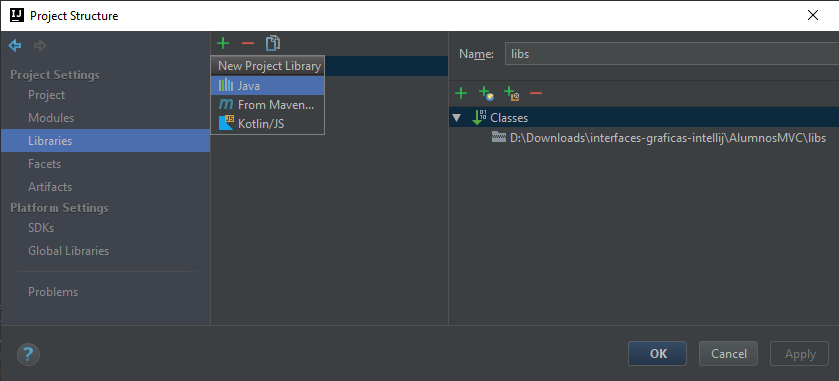This screenshot has height=381, width=839.
Task: Click the copy library icon
Action: (273, 43)
